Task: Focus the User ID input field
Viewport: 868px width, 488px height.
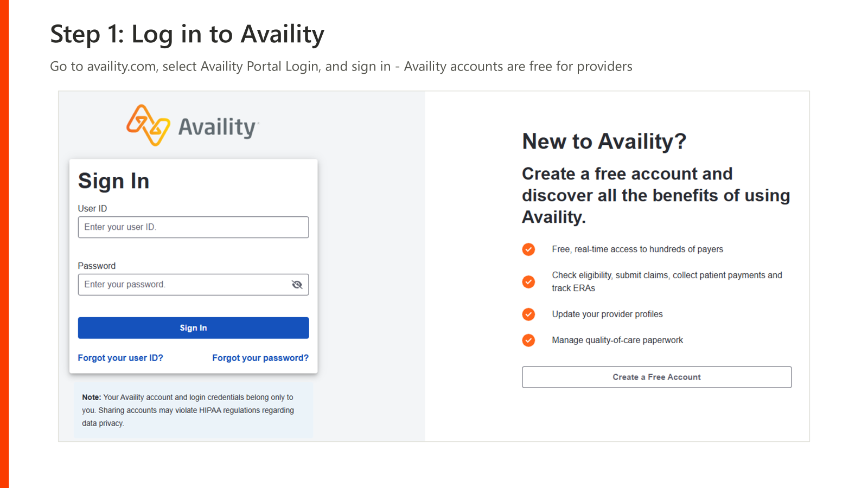Action: pyautogui.click(x=193, y=227)
